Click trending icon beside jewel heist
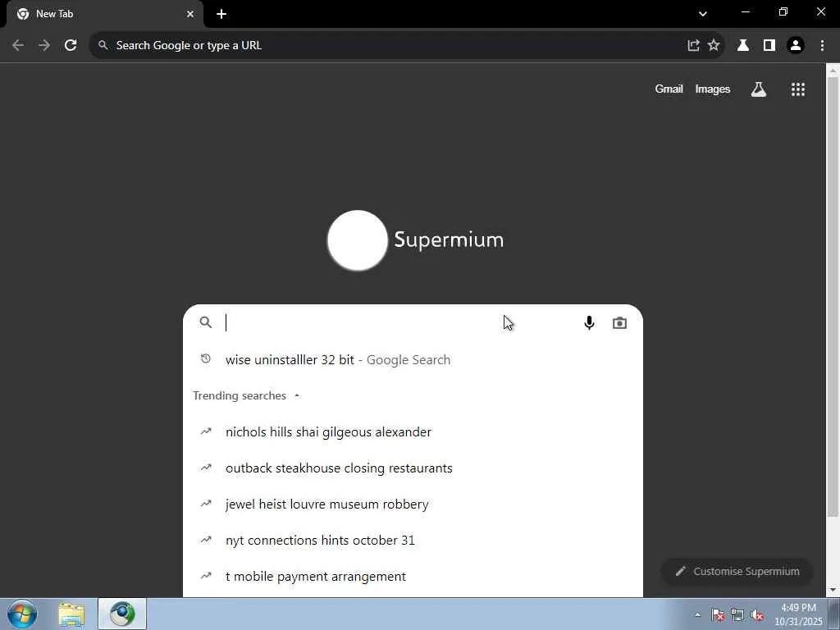Screen dimensions: 840x630 [x=206, y=504]
